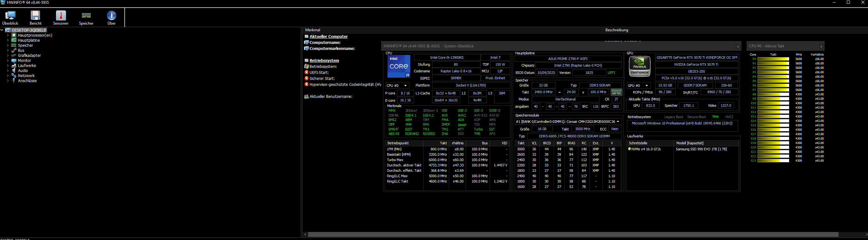The width and height of the screenshot is (868, 240).
Task: Click the Hauptplatine motherboard icon
Action: [14, 40]
